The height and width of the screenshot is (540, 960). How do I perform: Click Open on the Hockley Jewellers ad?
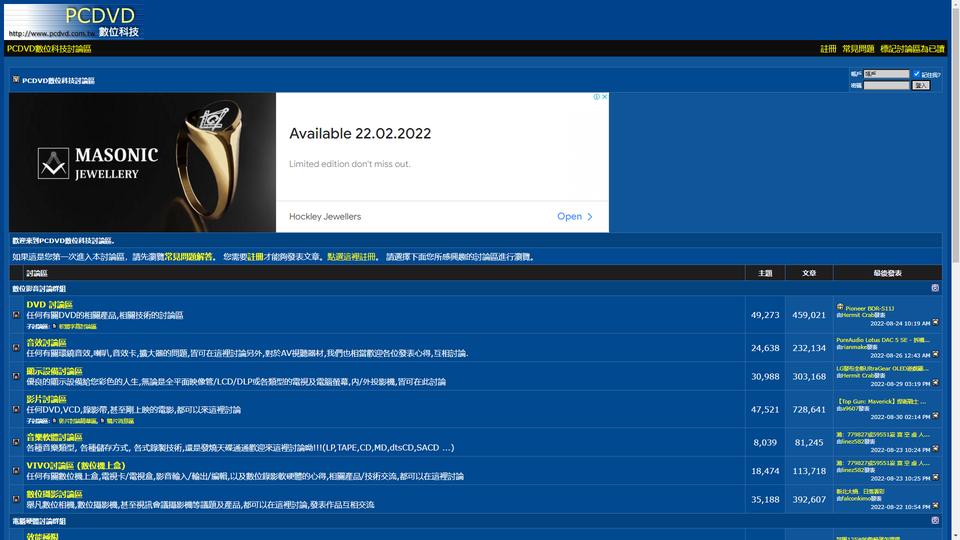574,216
